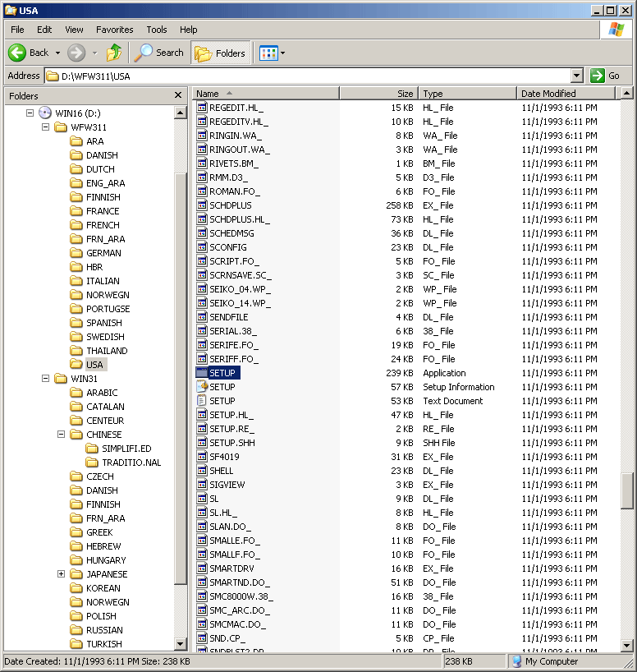Viewport: 637px width, 672px height.
Task: Open the Favorites menu
Action: click(x=114, y=30)
